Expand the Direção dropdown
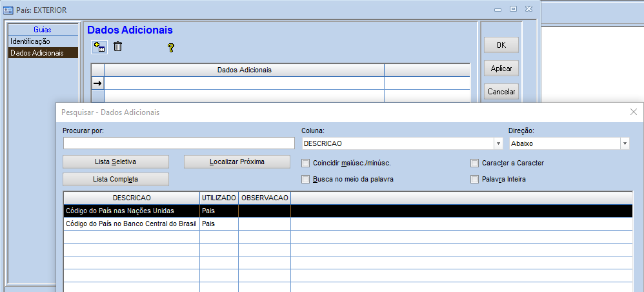This screenshot has width=644, height=292. point(624,143)
